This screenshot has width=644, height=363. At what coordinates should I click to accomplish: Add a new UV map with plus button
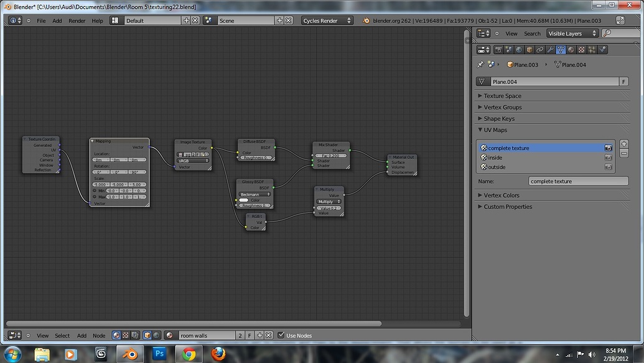click(x=624, y=144)
